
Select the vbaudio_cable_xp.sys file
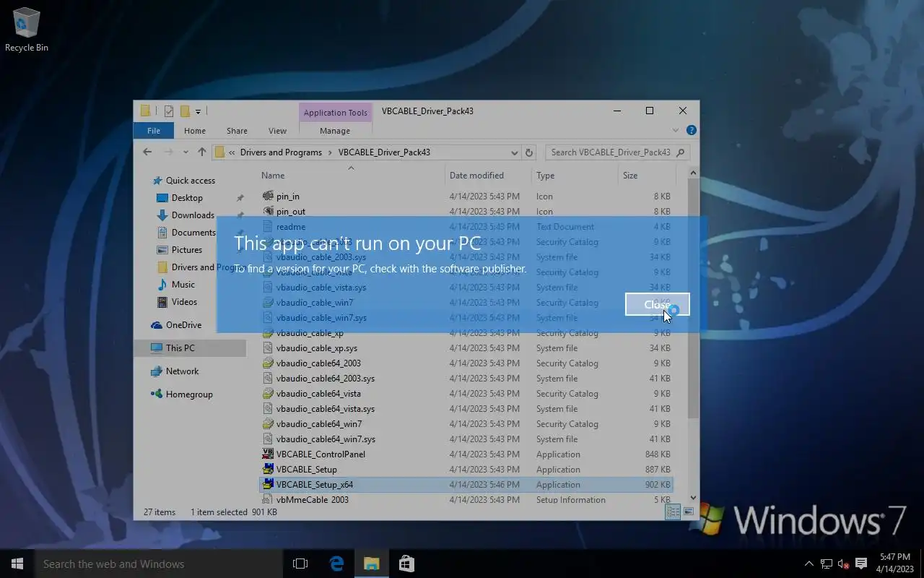tap(466, 348)
